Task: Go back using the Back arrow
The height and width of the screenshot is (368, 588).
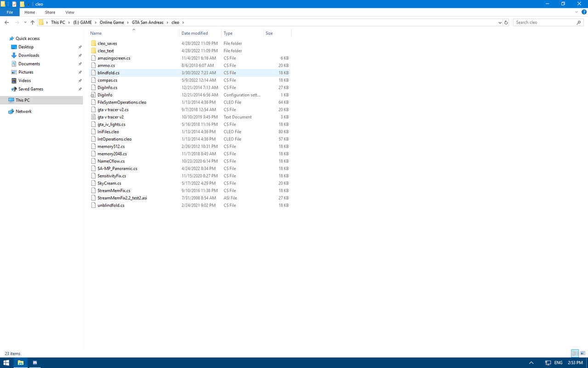Action: [6, 22]
